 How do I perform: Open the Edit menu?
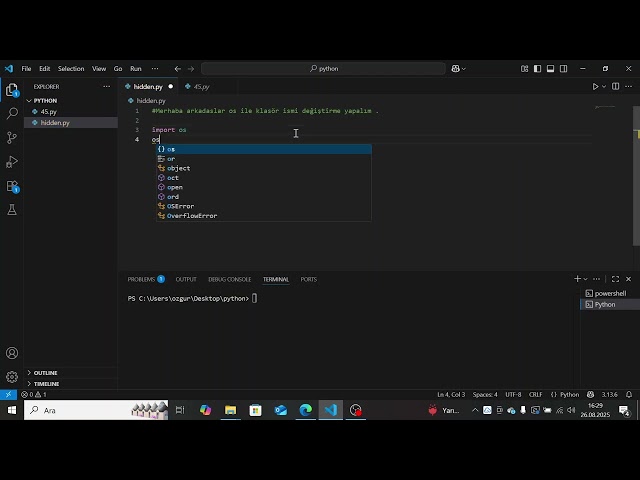(44, 69)
